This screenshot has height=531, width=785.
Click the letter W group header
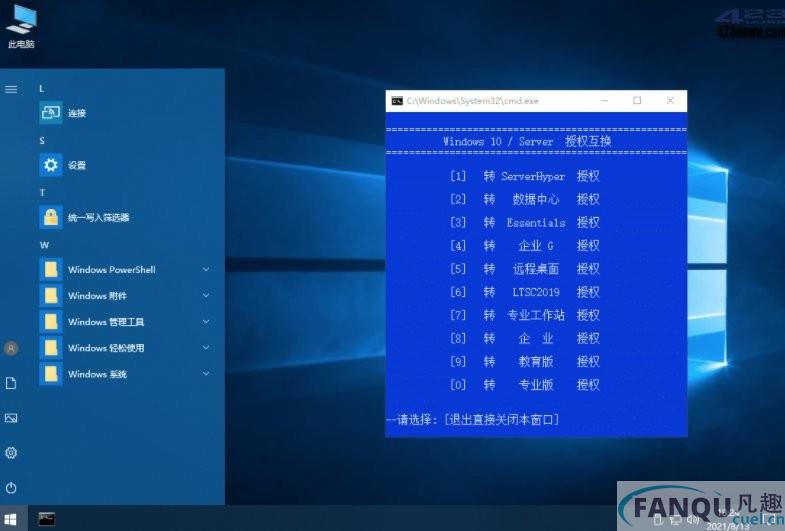pyautogui.click(x=44, y=245)
